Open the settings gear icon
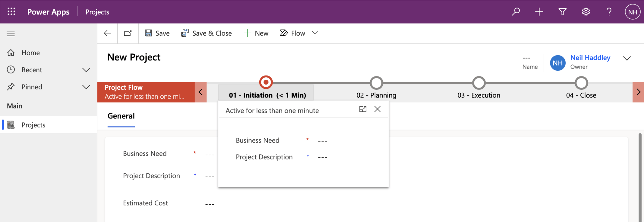This screenshot has height=222, width=644. pos(586,12)
